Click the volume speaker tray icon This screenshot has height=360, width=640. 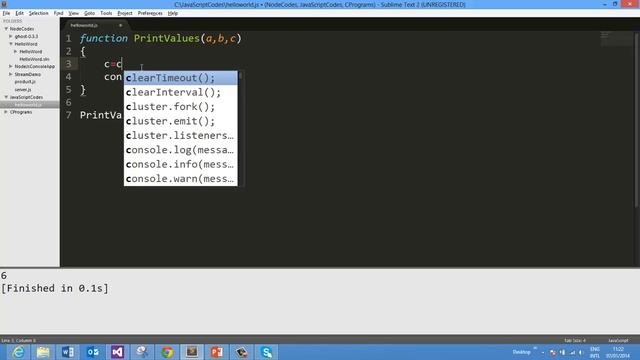click(x=581, y=352)
